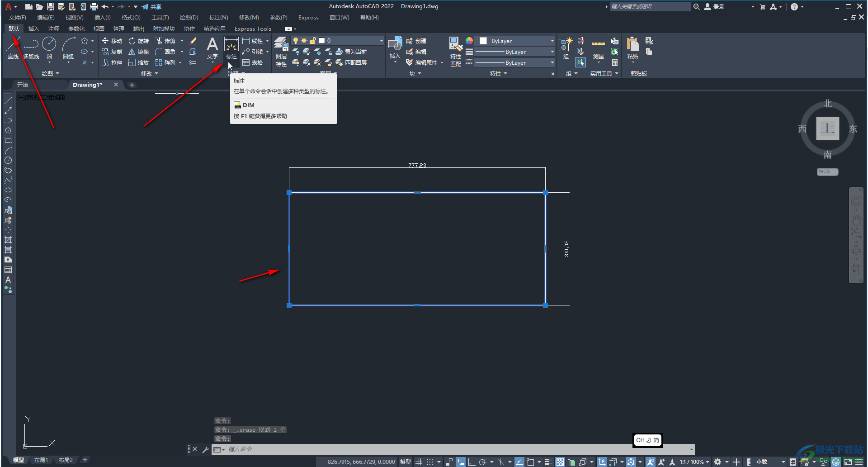Toggle polar tracking in status bar

pyautogui.click(x=482, y=462)
